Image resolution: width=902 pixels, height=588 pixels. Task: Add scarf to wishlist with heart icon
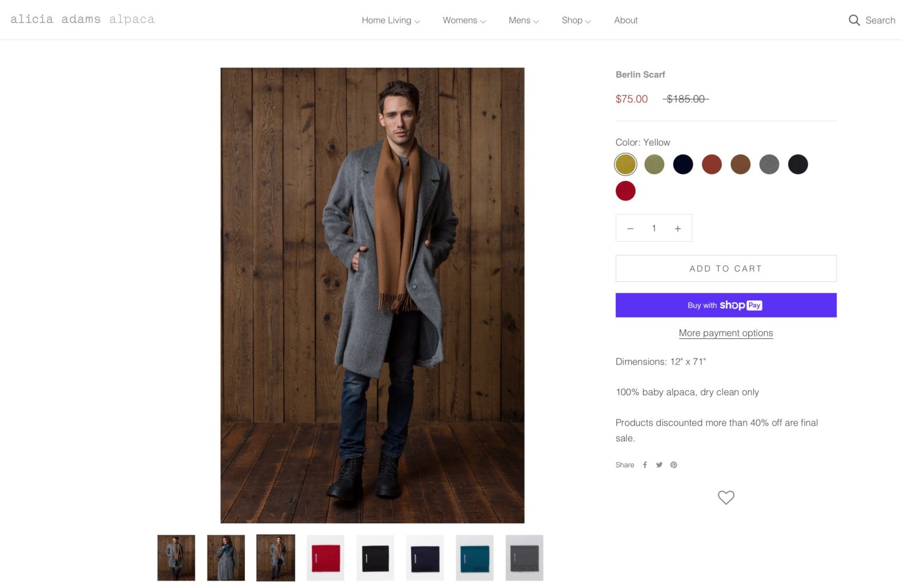(726, 497)
